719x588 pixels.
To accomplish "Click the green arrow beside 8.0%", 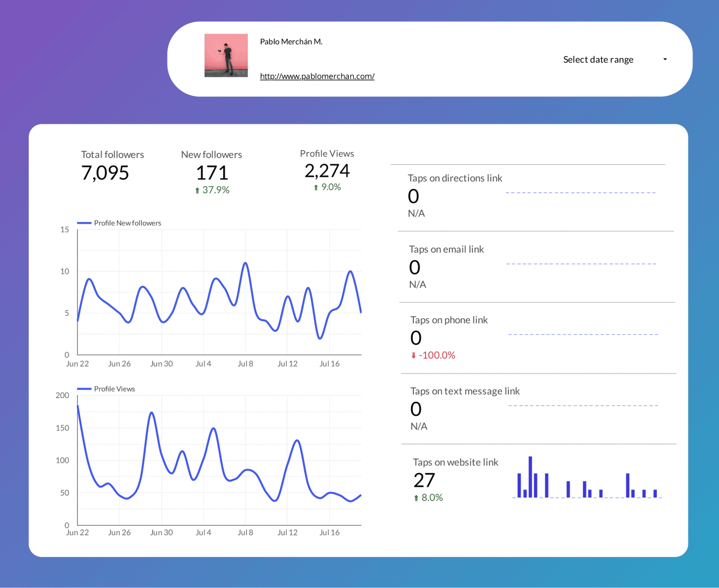I will click(416, 497).
